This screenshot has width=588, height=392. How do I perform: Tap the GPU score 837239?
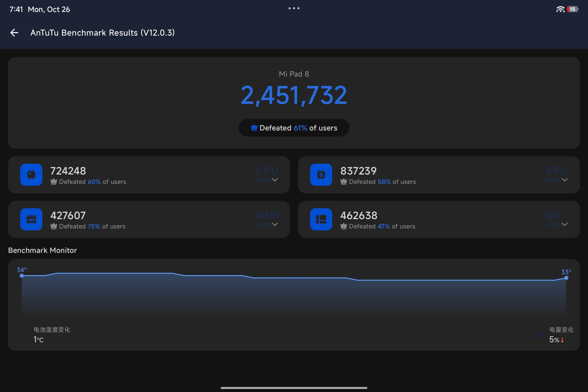point(358,171)
